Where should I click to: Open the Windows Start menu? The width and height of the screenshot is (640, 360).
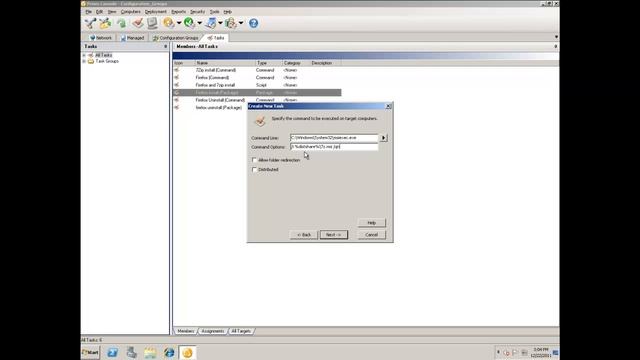(91, 353)
